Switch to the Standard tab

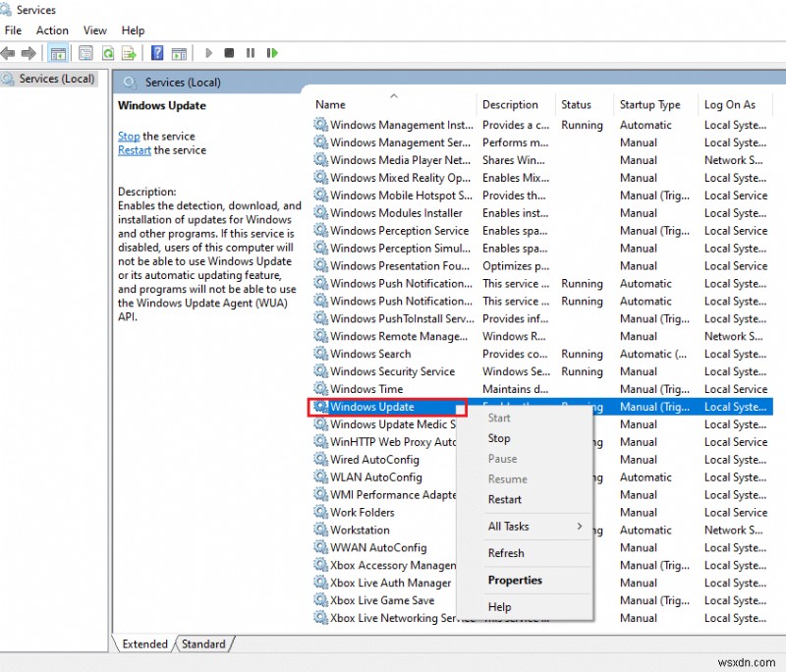(x=204, y=644)
